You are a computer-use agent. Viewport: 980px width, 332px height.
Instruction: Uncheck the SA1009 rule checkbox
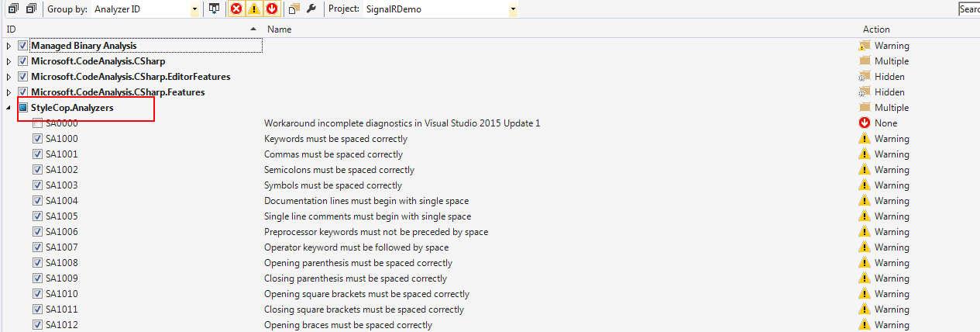tap(37, 278)
